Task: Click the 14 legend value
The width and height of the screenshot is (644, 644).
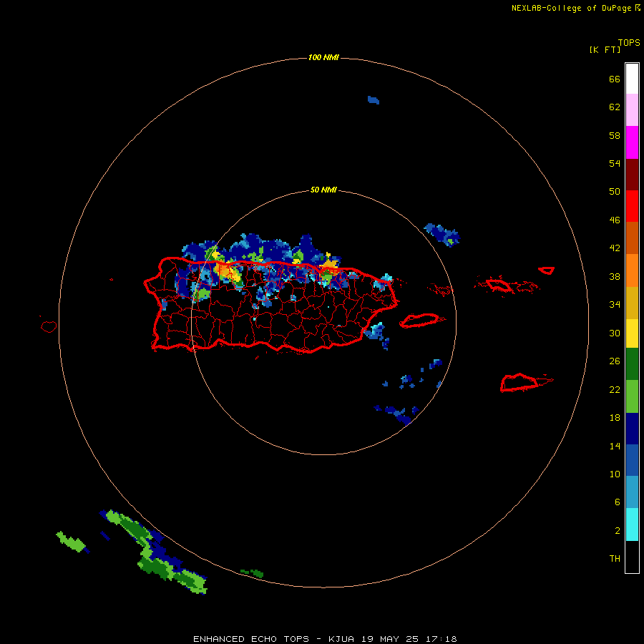Action: (615, 446)
